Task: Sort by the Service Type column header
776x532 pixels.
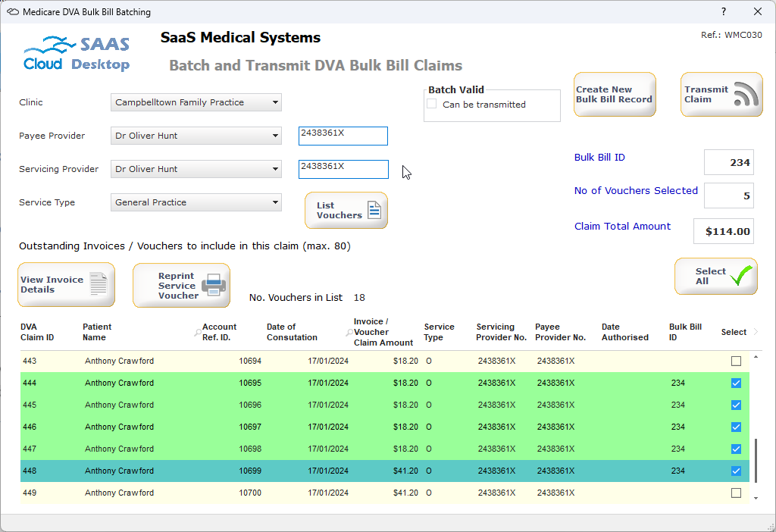Action: (x=439, y=332)
